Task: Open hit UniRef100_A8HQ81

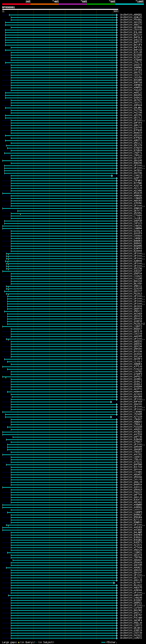Action: [x=131, y=15]
